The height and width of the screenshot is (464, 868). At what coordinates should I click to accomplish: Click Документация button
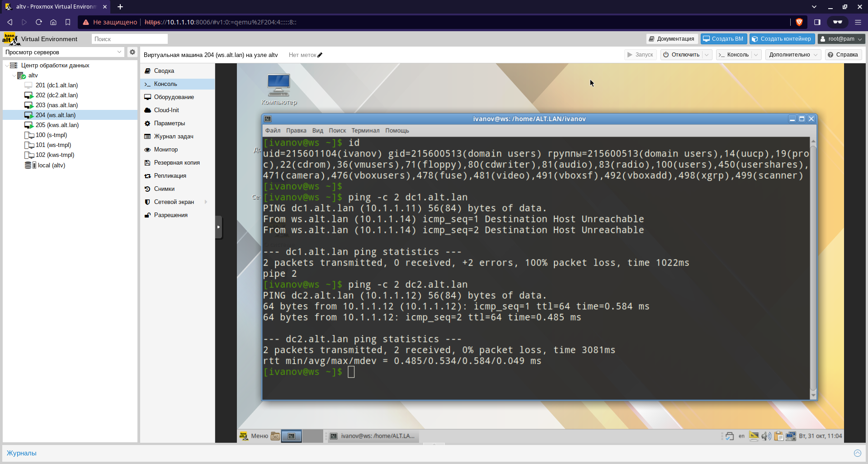click(672, 39)
